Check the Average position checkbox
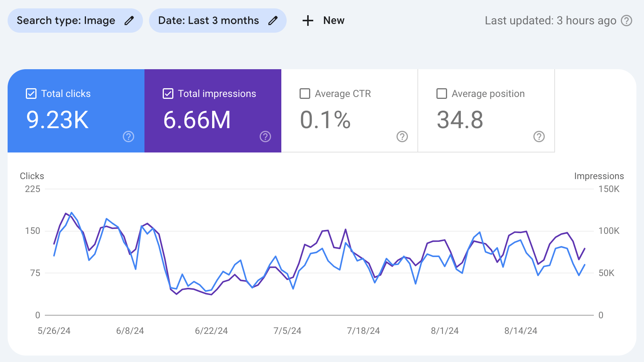644x362 pixels. pyautogui.click(x=441, y=93)
